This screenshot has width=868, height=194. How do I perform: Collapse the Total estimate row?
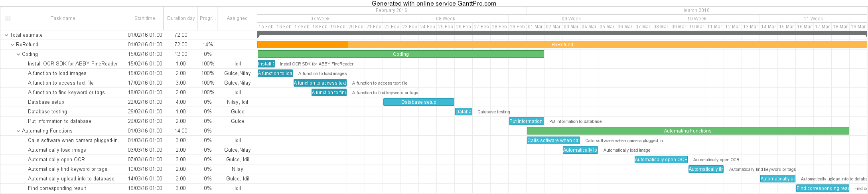[x=6, y=35]
